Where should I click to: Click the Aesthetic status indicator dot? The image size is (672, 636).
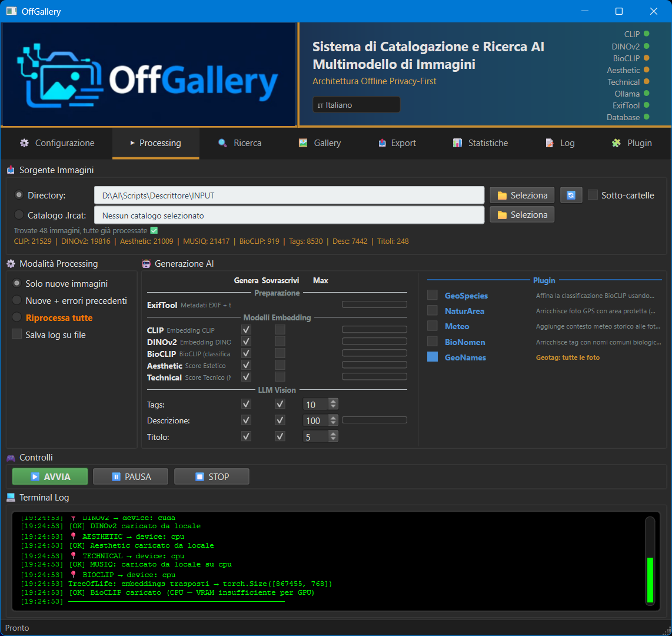click(x=646, y=69)
